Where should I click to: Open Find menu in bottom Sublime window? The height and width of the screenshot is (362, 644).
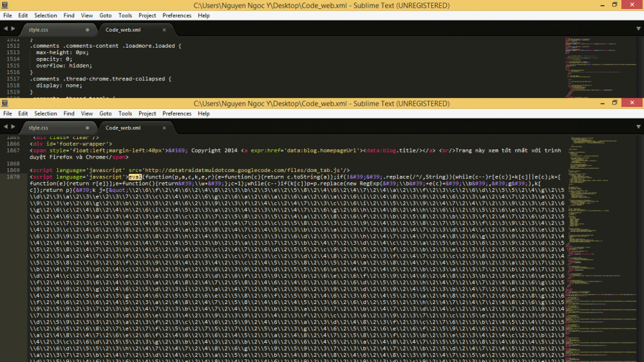pos(69,114)
